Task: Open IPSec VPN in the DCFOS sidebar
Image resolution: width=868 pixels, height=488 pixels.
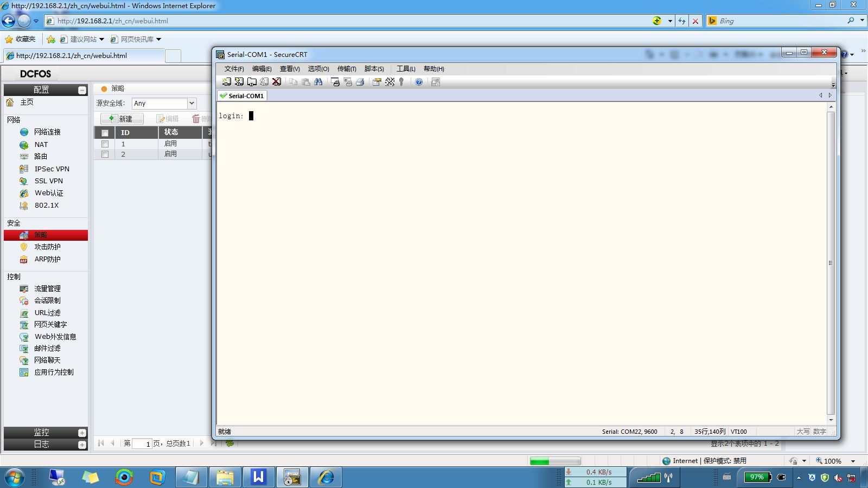Action: pos(52,169)
